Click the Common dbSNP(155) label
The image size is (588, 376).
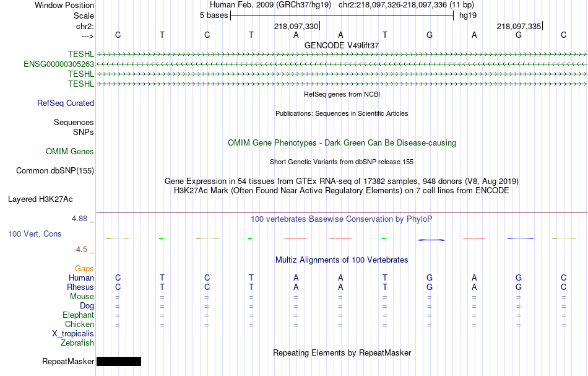tap(55, 171)
